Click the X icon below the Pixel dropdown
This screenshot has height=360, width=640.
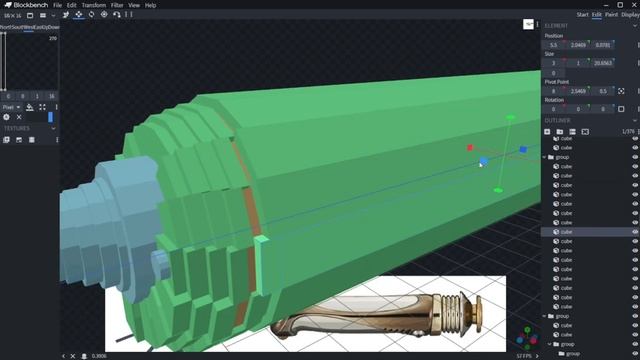click(x=19, y=117)
